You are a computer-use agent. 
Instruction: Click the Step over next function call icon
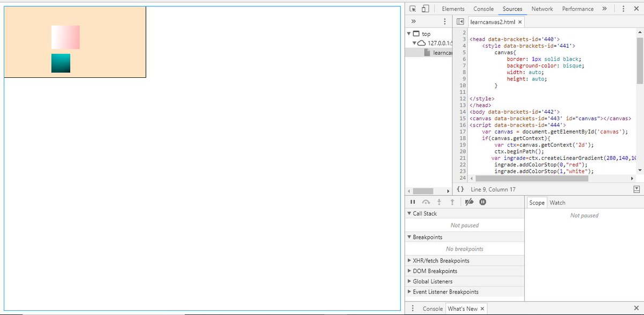(425, 202)
